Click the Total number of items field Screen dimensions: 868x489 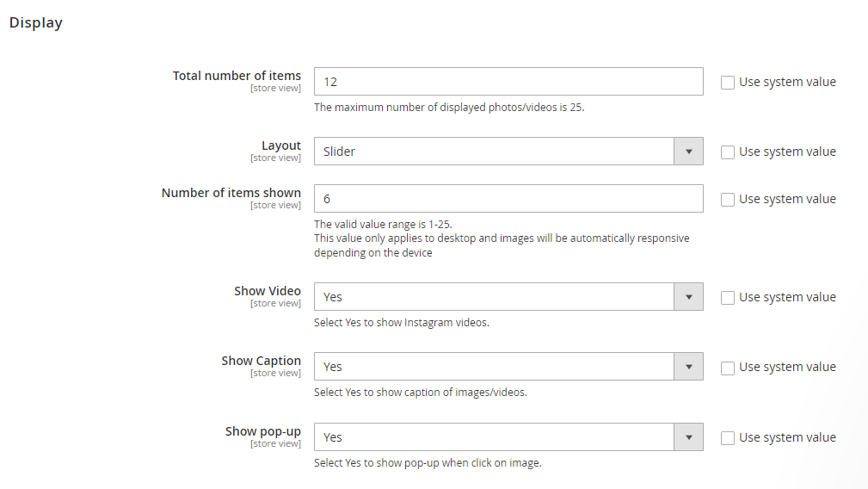click(x=508, y=82)
